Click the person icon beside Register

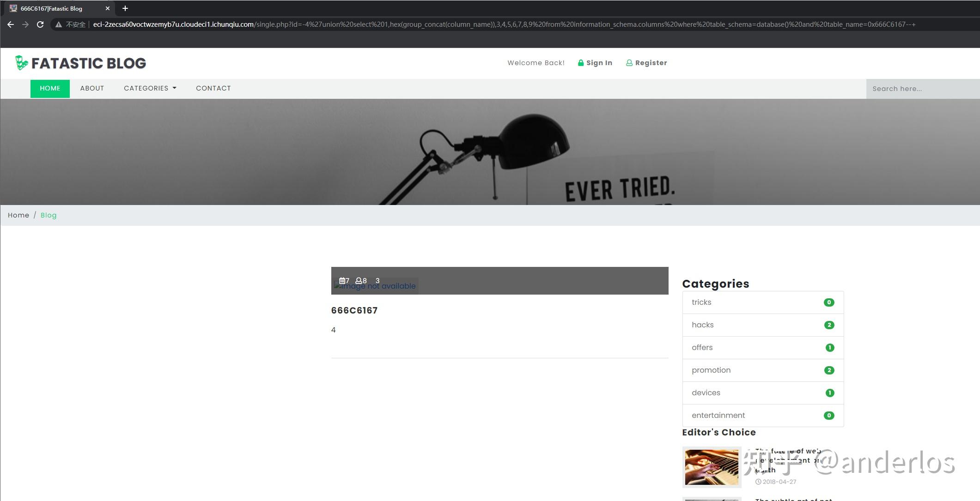[x=628, y=63]
